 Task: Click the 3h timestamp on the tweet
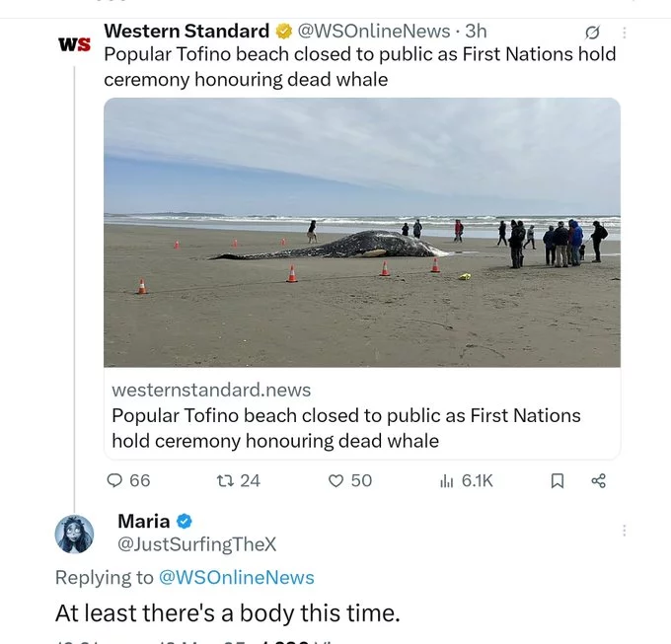(476, 31)
